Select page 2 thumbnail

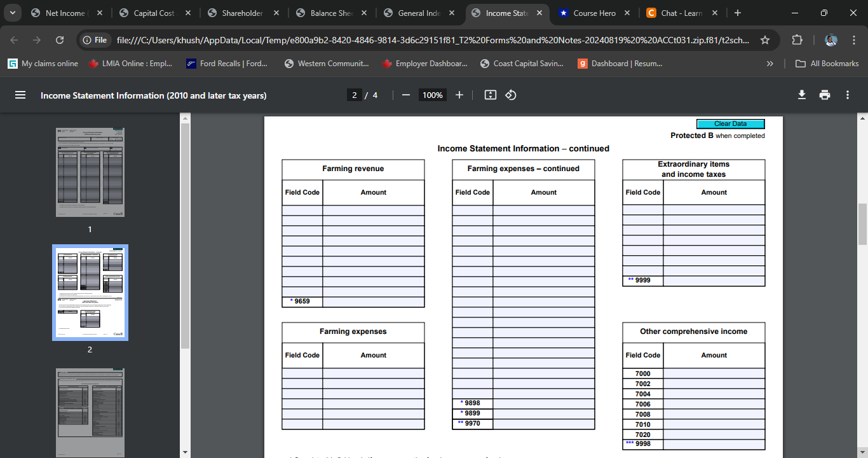point(90,293)
